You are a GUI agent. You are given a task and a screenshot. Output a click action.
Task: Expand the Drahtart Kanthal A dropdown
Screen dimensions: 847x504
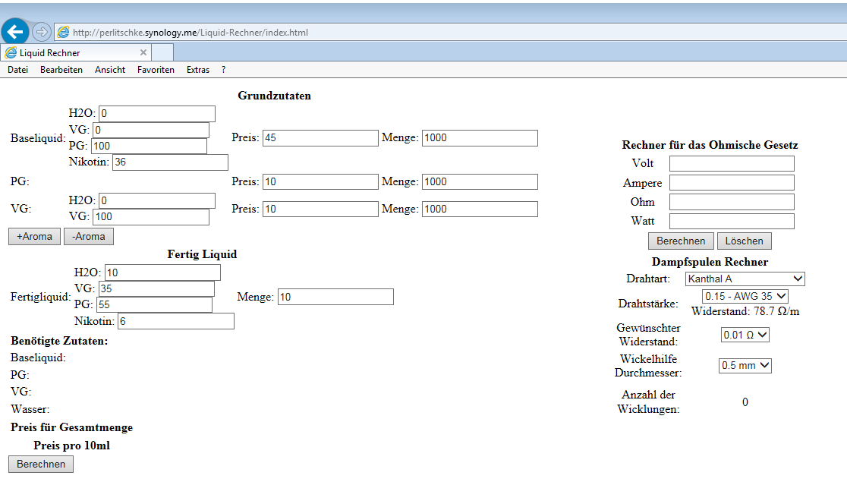tap(744, 279)
